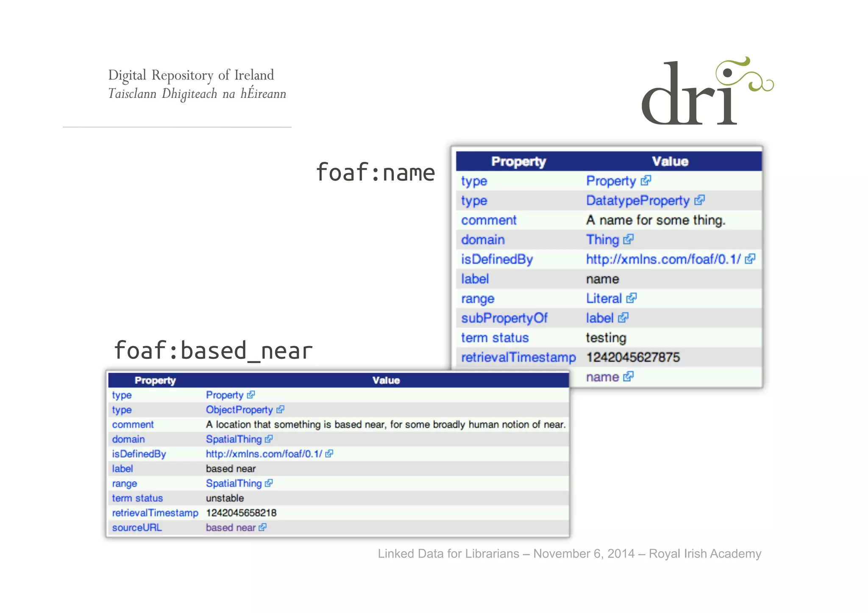Select the 'name' label value text
The image size is (868, 613).
click(x=603, y=279)
